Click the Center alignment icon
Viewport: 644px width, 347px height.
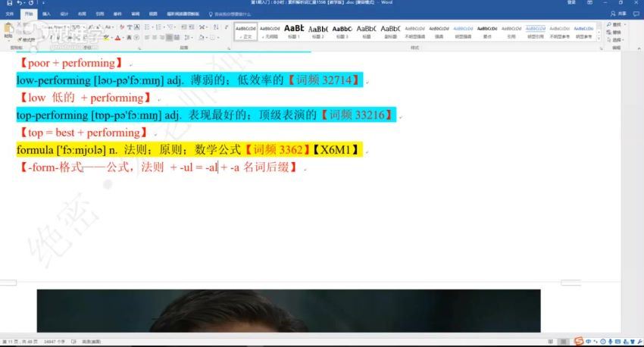(x=155, y=38)
